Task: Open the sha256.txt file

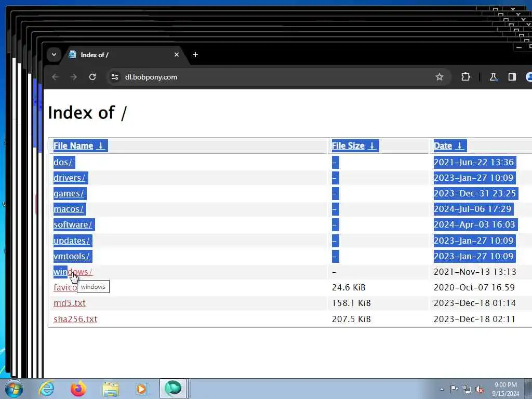Action: (75, 319)
